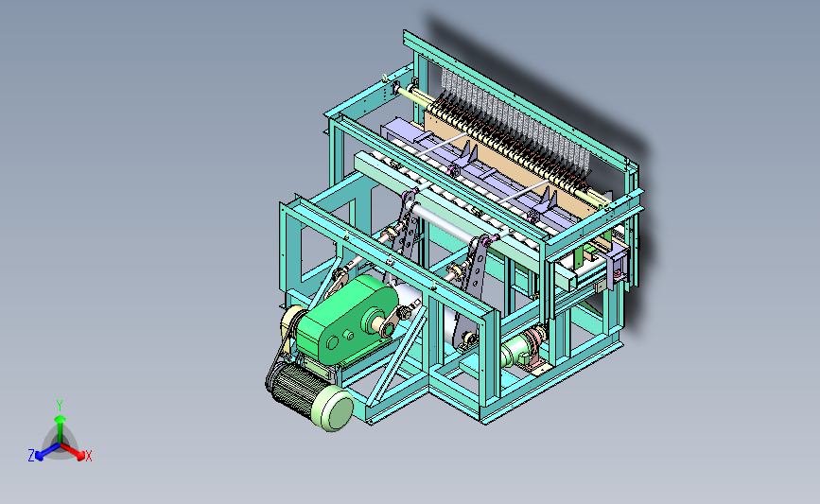Click the blue Z axis arrow on the triad
820x504 pixels.
45,452
